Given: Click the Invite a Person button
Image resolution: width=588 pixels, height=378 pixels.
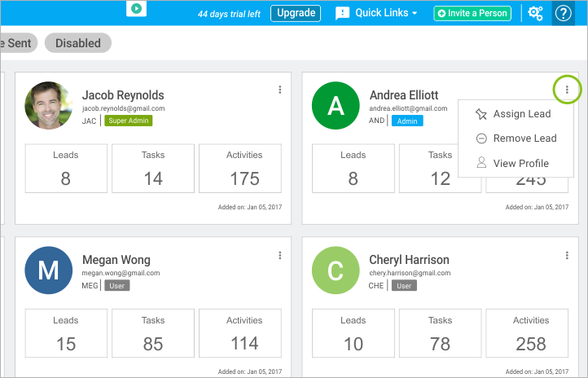Looking at the screenshot, I should 472,13.
